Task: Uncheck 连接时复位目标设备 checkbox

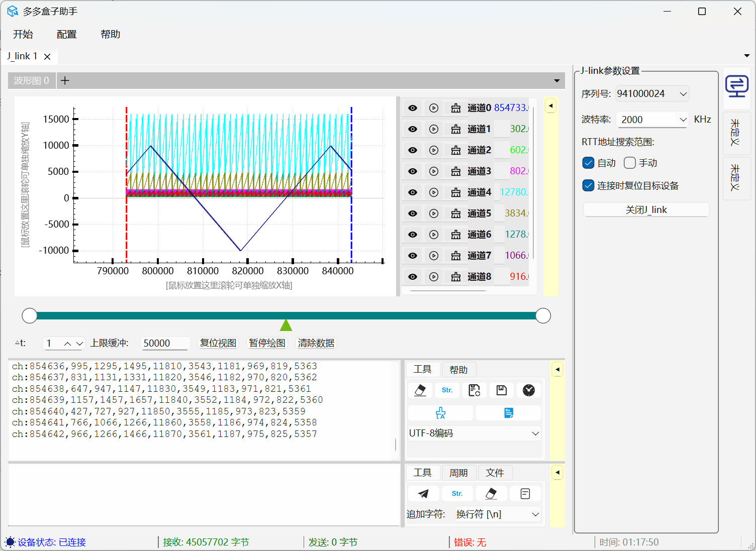Action: tap(588, 185)
